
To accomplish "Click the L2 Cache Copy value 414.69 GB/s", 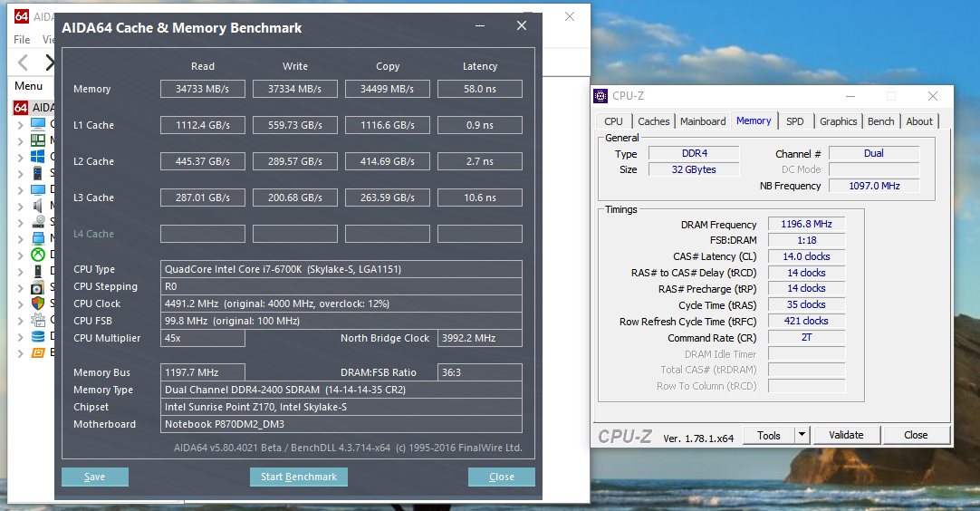I will tap(388, 161).
